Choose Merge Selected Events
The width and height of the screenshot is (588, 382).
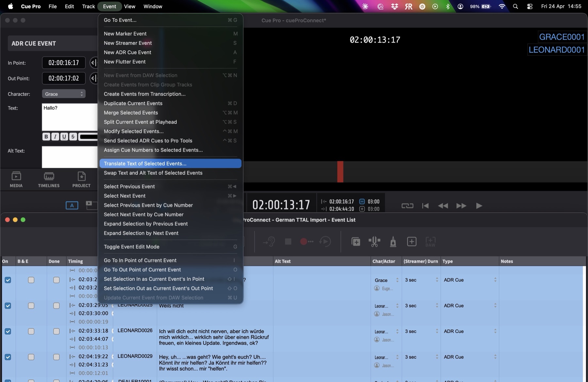click(171, 112)
